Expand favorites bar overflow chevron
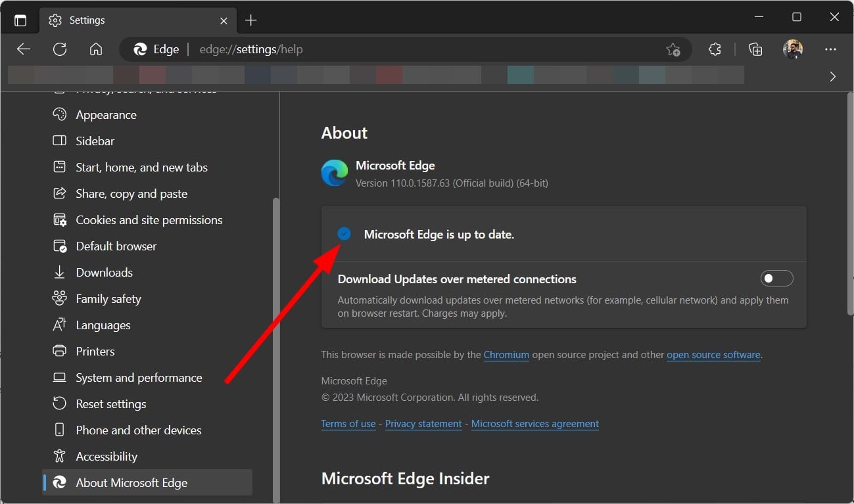The width and height of the screenshot is (854, 504). point(833,76)
